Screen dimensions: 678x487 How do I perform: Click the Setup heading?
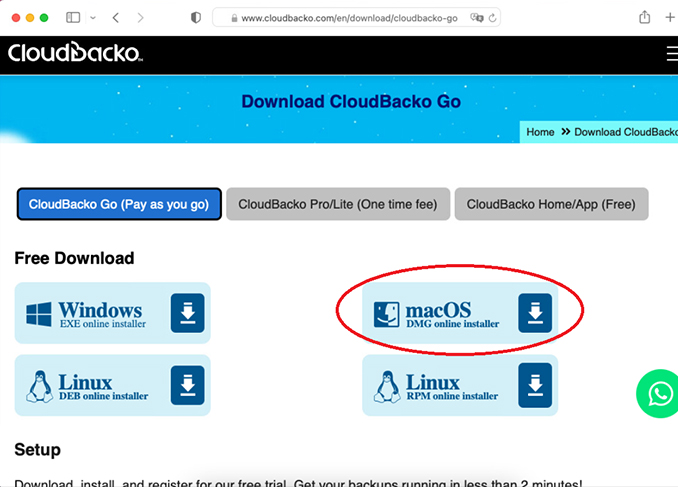coord(38,450)
